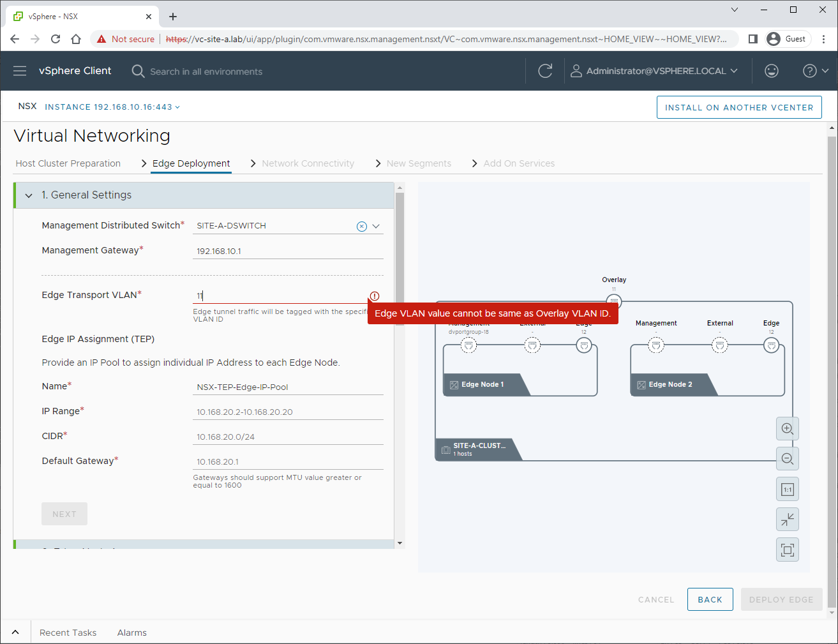
Task: Open the Alarms tab
Action: 132,633
